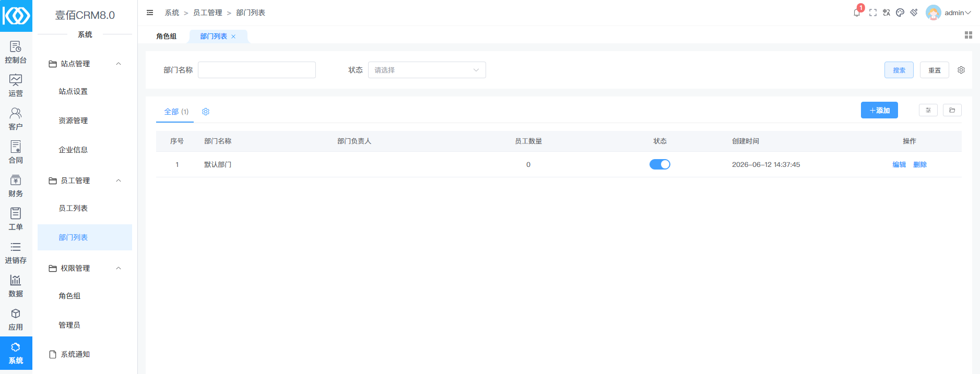Toggle 默认部门 status switch

click(660, 164)
